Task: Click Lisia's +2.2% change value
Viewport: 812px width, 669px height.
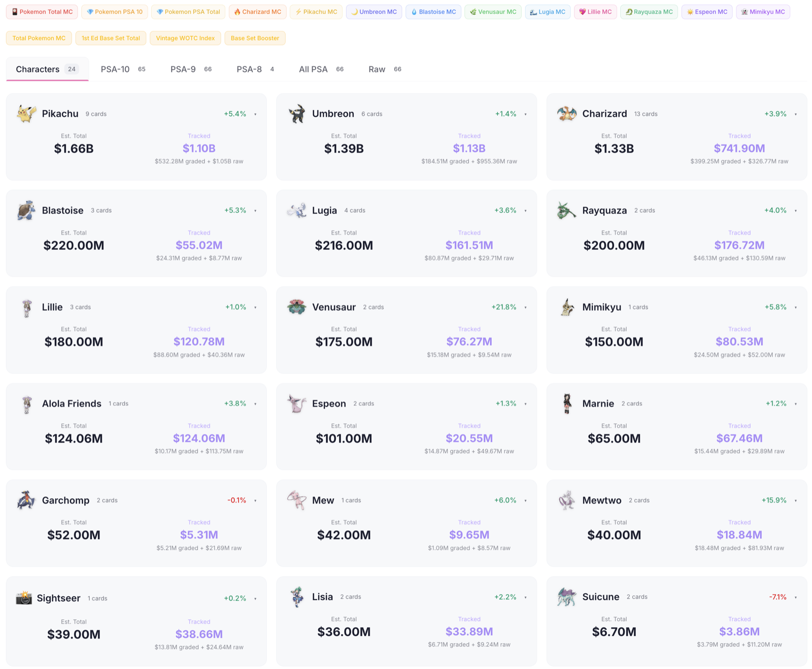Action: coord(505,597)
